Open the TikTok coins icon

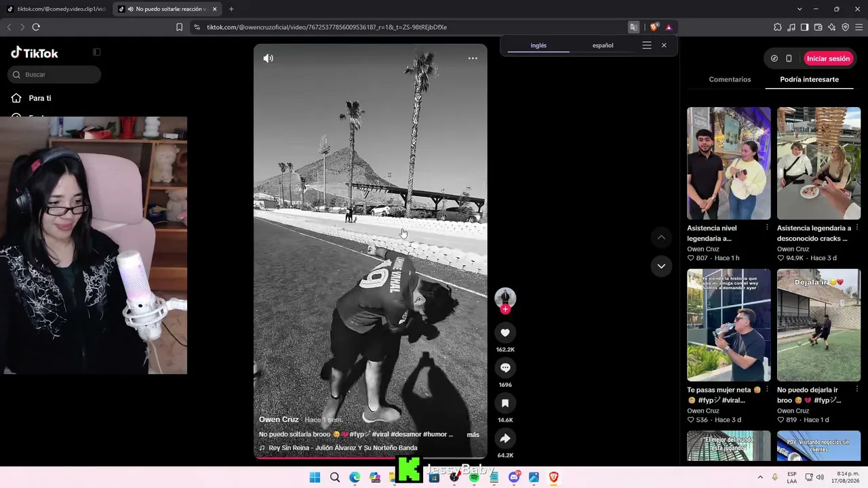point(774,58)
